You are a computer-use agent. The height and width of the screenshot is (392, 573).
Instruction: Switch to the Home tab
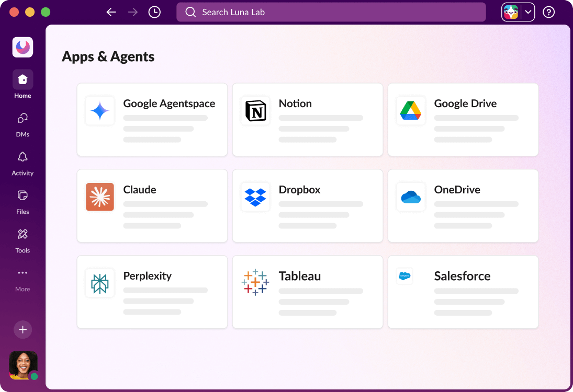[x=23, y=84]
